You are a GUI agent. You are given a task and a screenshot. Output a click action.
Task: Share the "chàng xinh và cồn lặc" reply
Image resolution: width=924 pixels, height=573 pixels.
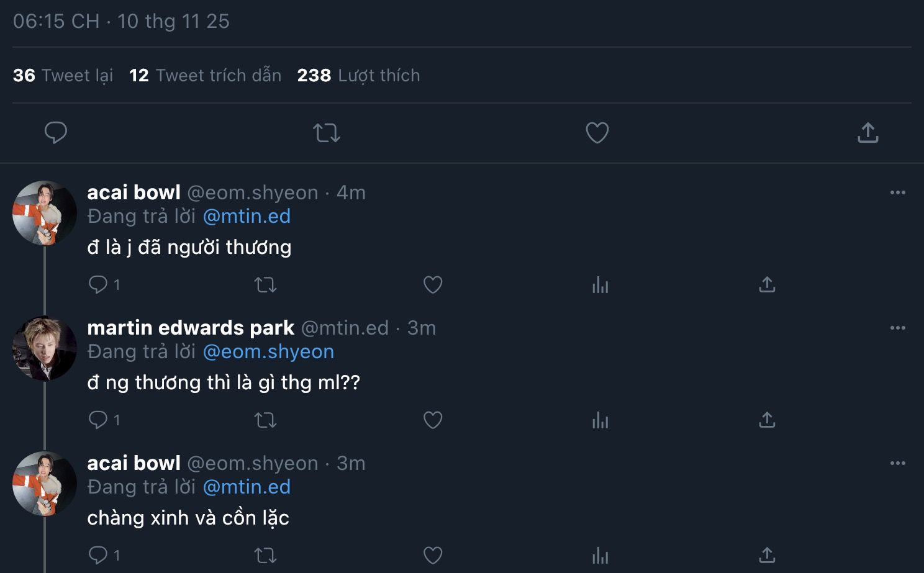(x=767, y=555)
